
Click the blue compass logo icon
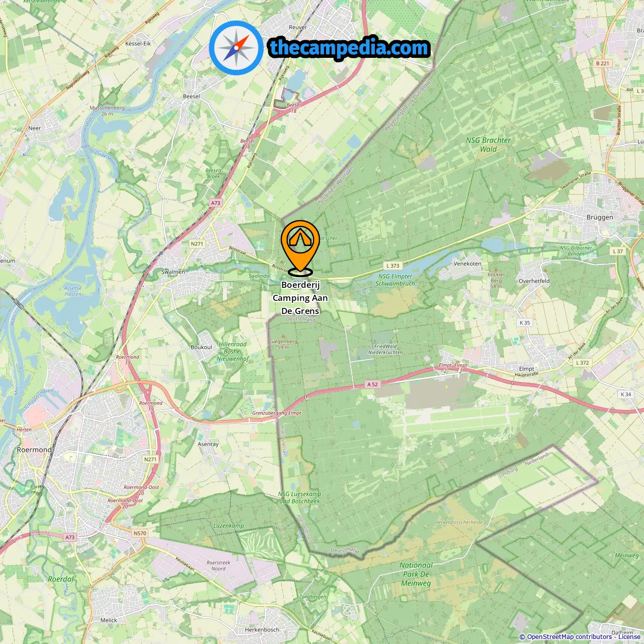coord(236,48)
